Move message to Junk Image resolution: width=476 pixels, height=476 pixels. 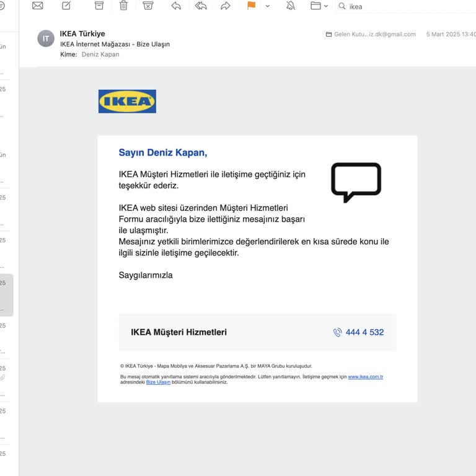coord(148,6)
